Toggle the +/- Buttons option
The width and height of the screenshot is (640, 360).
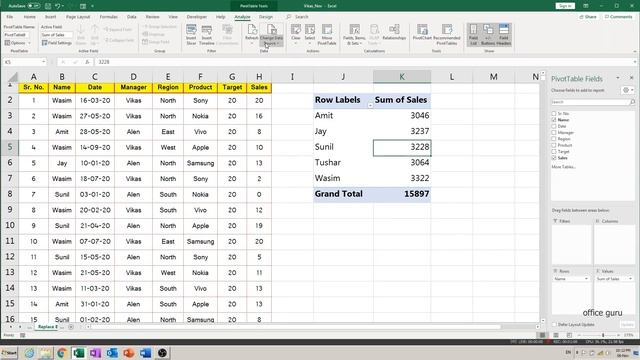click(x=488, y=34)
